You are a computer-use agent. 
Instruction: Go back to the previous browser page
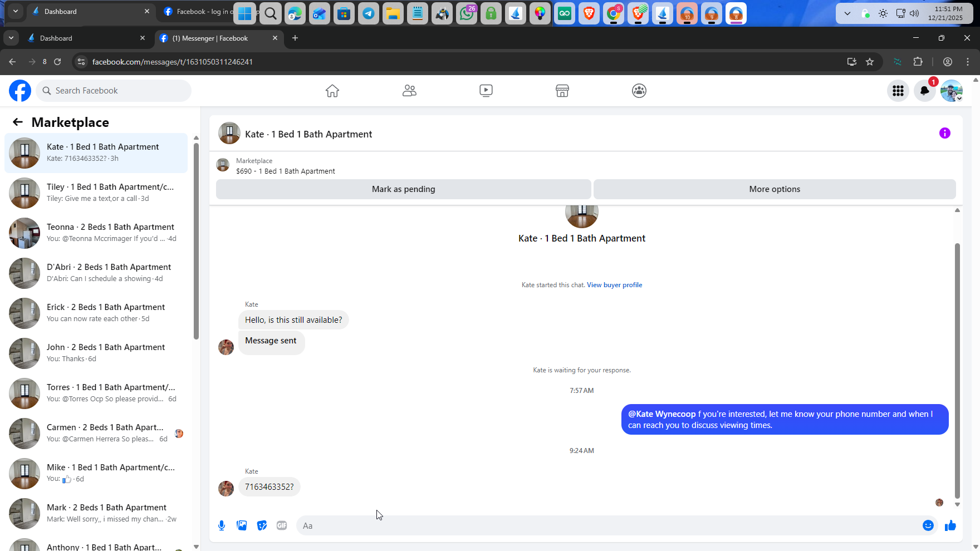point(12,62)
